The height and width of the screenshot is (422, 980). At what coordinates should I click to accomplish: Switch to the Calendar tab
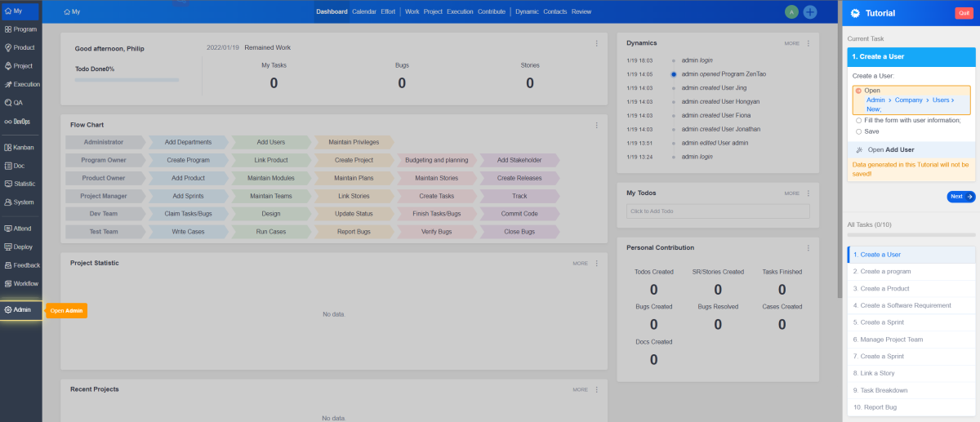point(364,12)
